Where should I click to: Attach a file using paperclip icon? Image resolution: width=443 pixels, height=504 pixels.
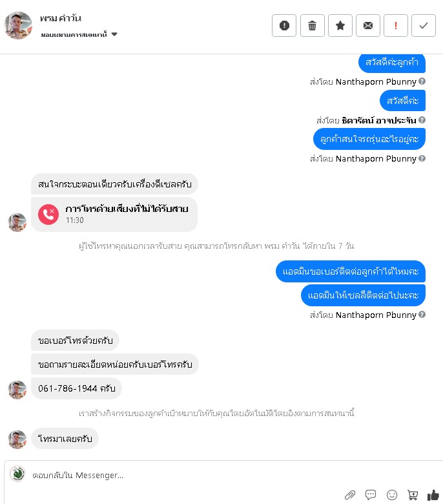point(350,495)
